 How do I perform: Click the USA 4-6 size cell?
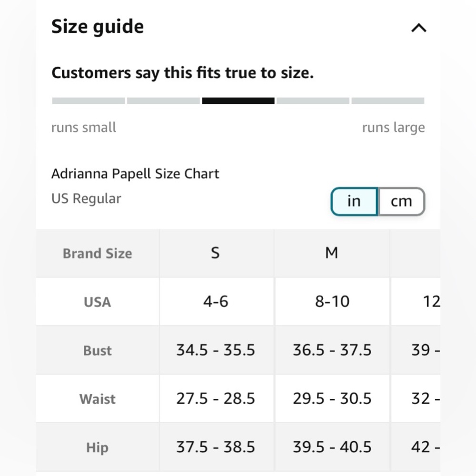tap(216, 302)
